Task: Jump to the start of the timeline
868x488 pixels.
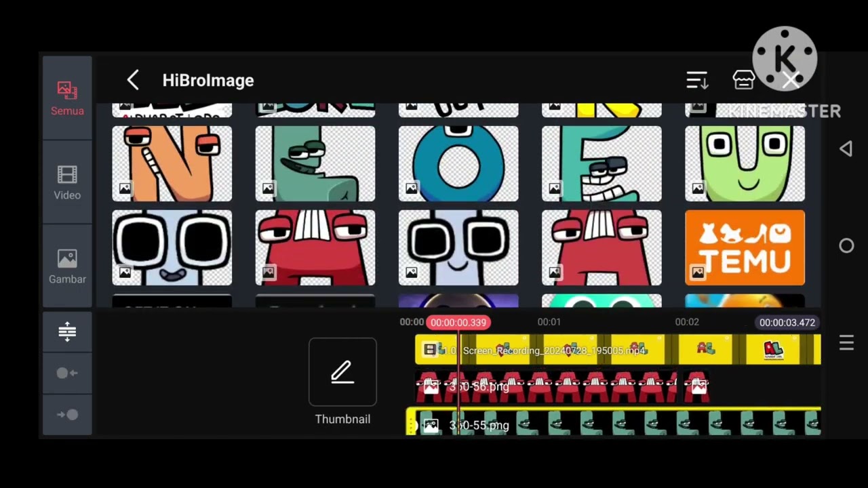Action: click(67, 373)
